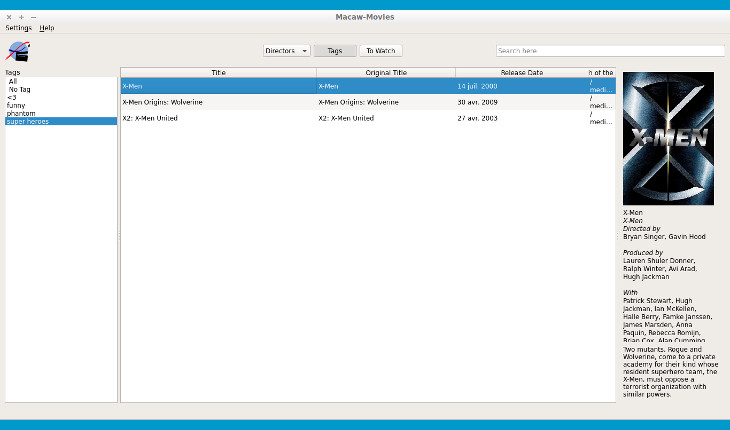This screenshot has width=730, height=430.
Task: Click release date 14 juil. 2000
Action: click(521, 86)
